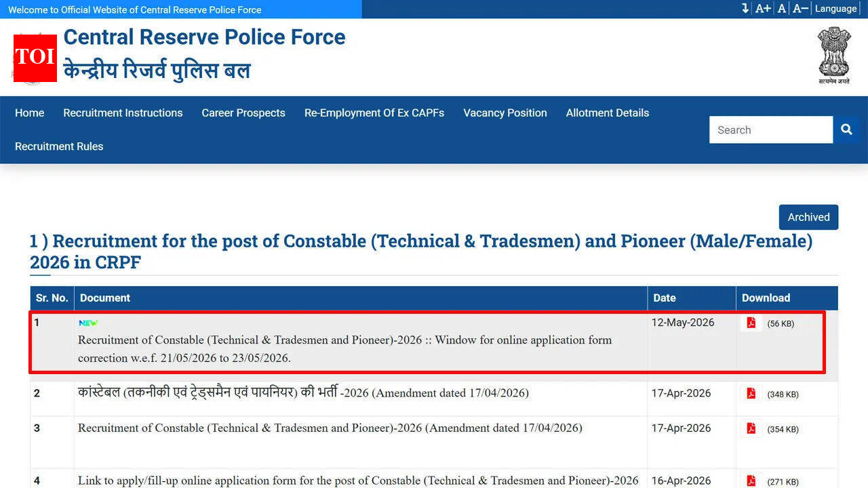Click the 16-Apr-2026 date cell
This screenshot has width=868, height=488.
682,481
